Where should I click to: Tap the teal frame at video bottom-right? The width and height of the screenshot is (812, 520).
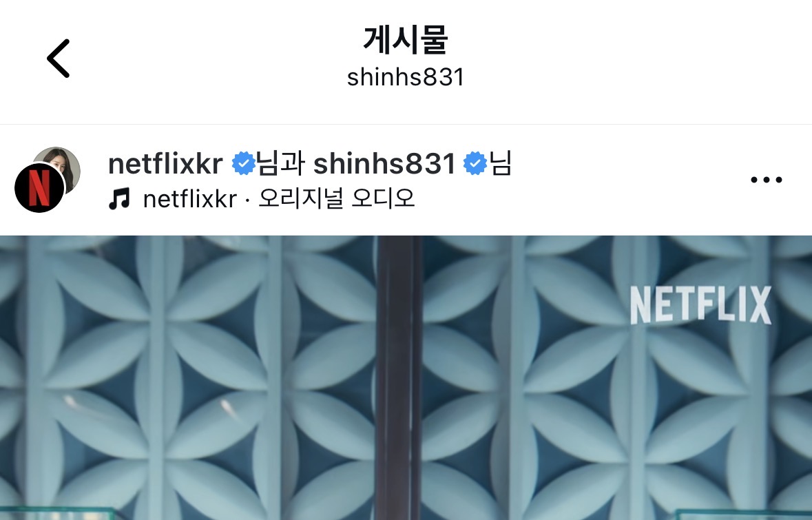pyautogui.click(x=744, y=514)
